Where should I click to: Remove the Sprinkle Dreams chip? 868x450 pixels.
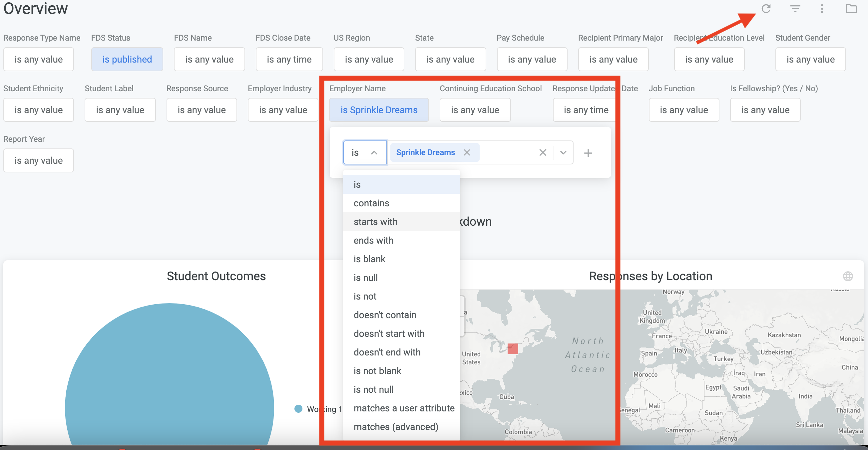pos(467,152)
